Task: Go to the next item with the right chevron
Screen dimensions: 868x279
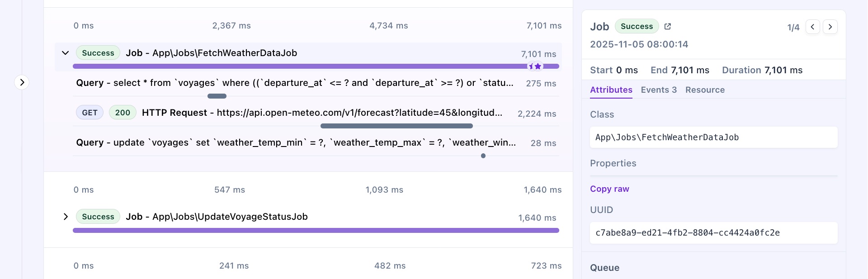Action: pos(830,27)
